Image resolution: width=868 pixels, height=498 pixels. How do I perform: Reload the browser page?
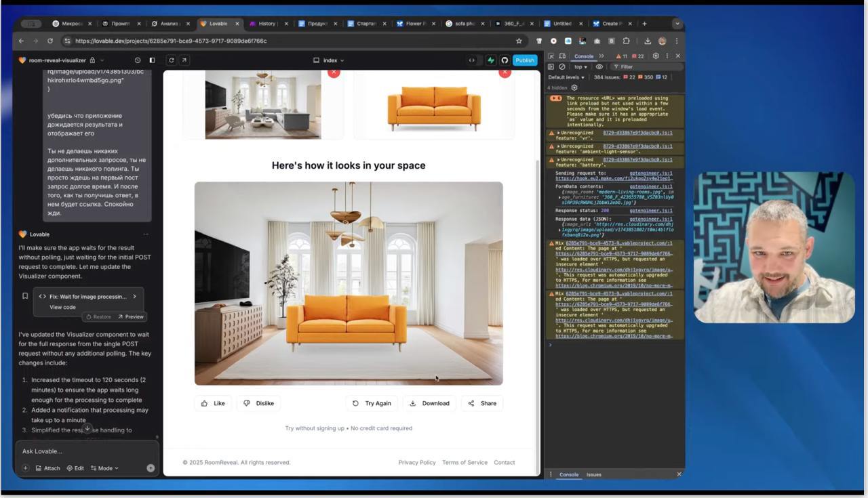pos(52,41)
